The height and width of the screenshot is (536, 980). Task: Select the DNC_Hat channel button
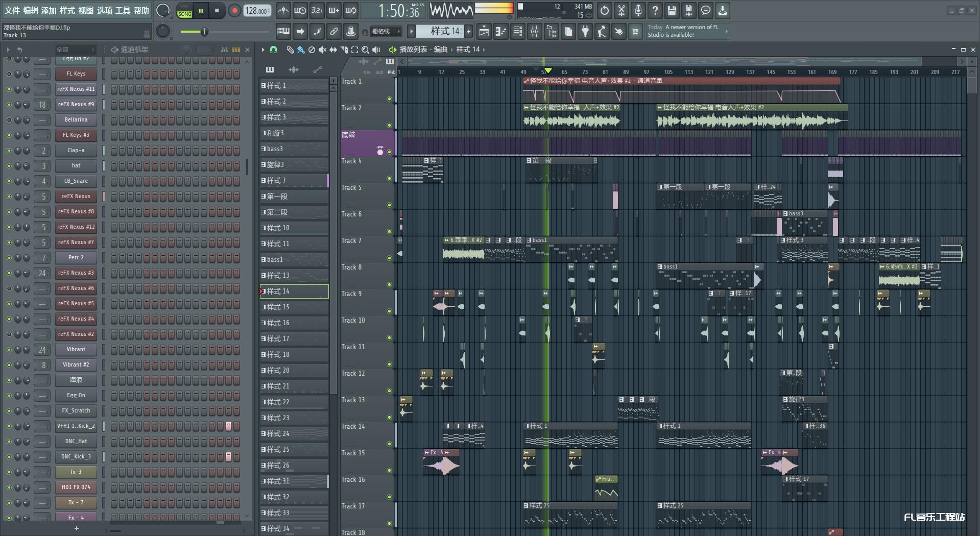[x=76, y=442]
